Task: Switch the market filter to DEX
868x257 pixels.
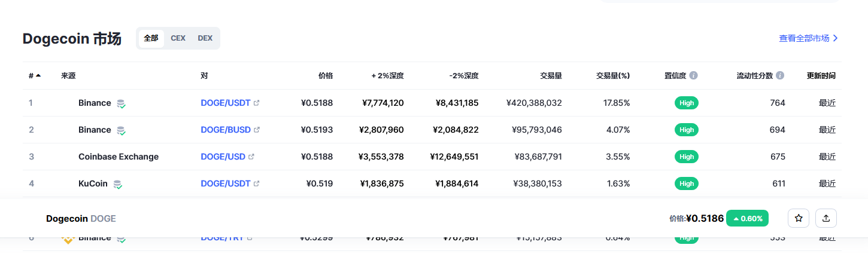Action: click(x=205, y=38)
